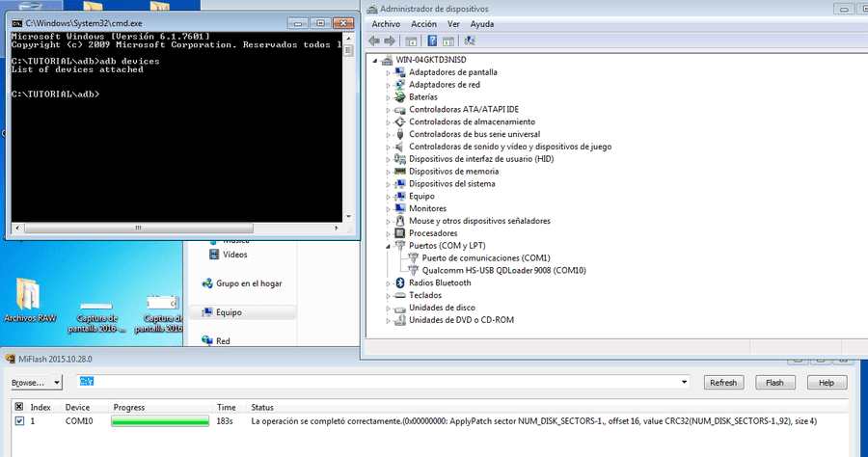Click the Qualcomm HS-USB QDLoader 9008 port icon

coord(413,271)
